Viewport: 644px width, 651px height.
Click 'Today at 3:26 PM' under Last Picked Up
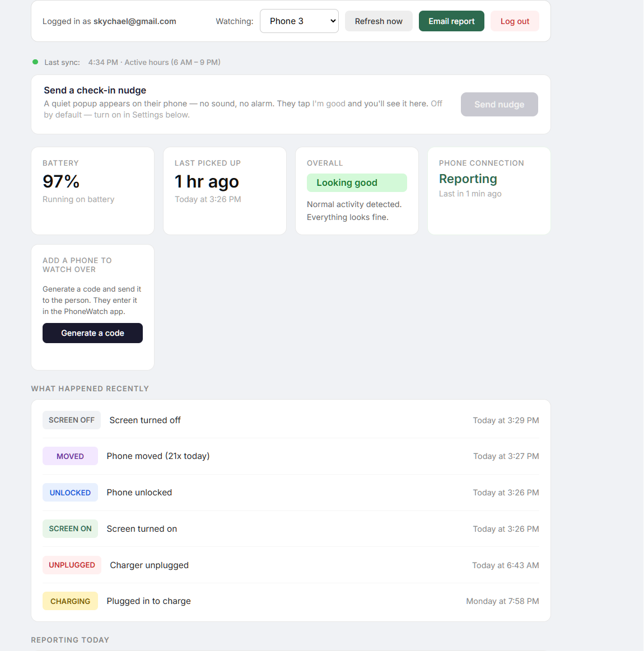tap(208, 199)
